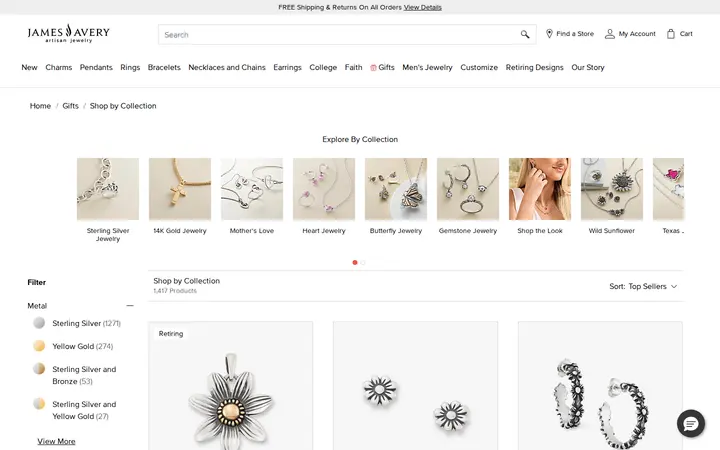Select the second carousel page dot

pyautogui.click(x=363, y=263)
